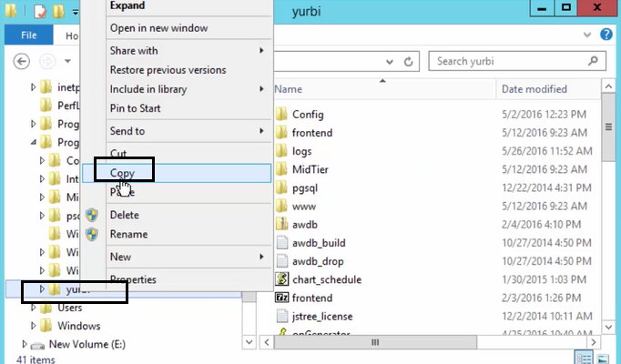Click in the Search yurbi field
The width and height of the screenshot is (621, 364).
513,61
